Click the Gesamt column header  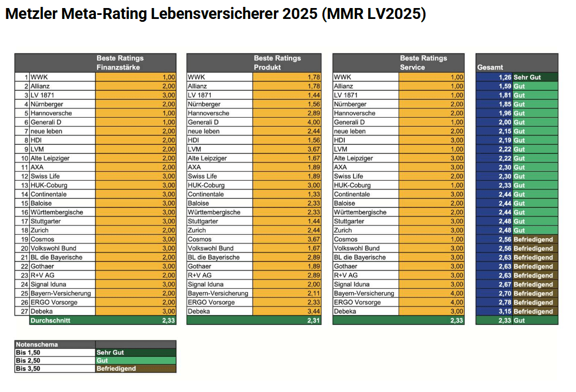point(490,67)
